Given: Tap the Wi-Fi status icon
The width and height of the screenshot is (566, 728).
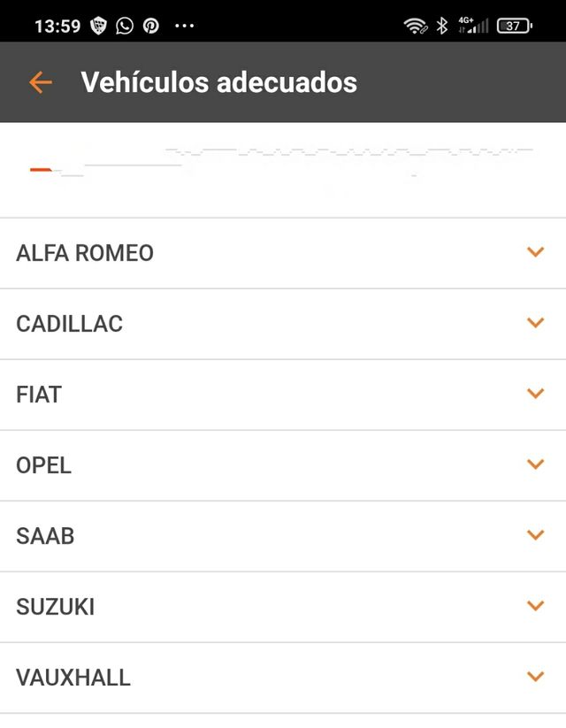Looking at the screenshot, I should click(x=415, y=26).
